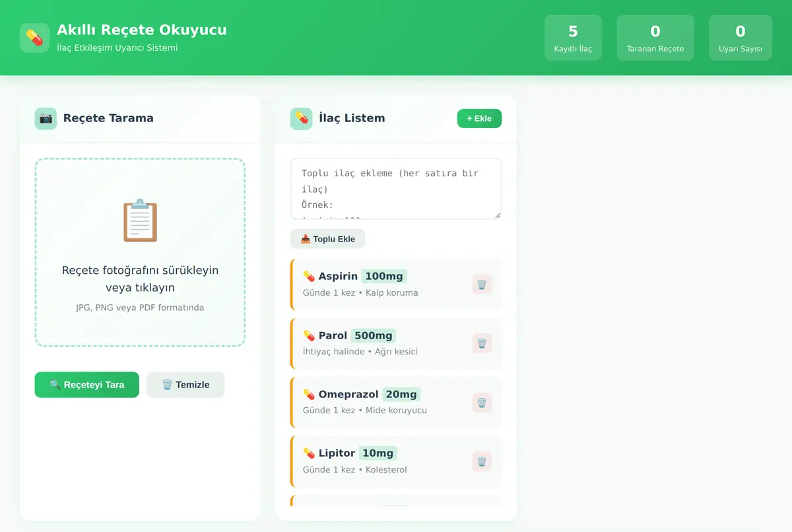The image size is (792, 532).
Task: Click the Lipitor drug name
Action: tap(337, 453)
